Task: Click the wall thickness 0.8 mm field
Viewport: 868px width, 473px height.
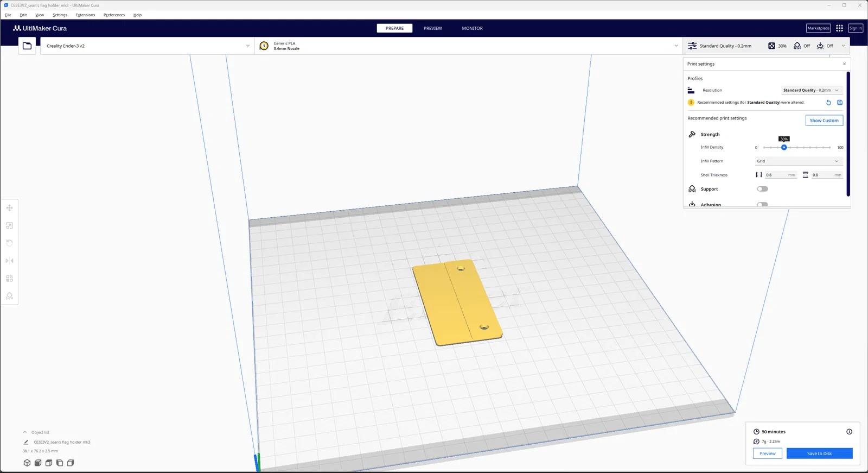Action: [x=780, y=175]
